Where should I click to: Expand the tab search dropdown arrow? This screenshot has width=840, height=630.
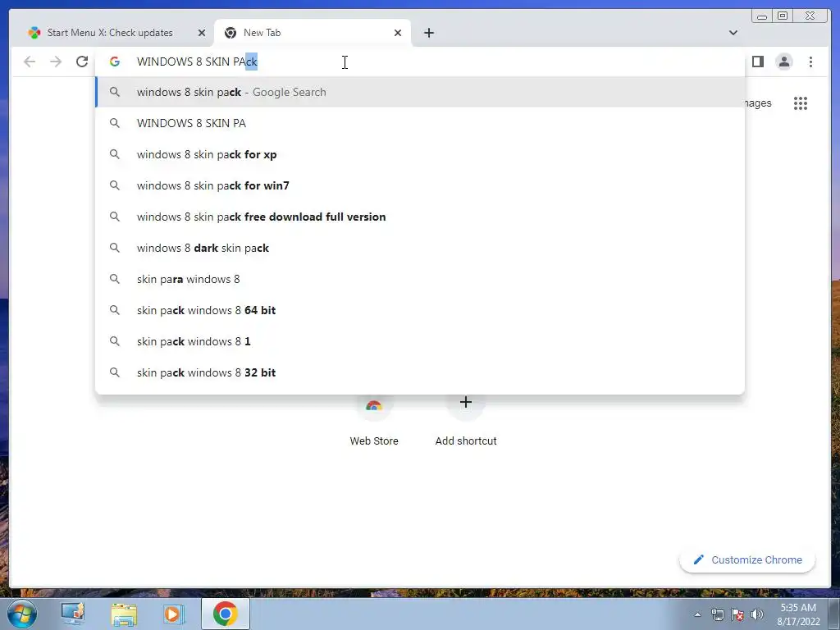click(x=733, y=33)
